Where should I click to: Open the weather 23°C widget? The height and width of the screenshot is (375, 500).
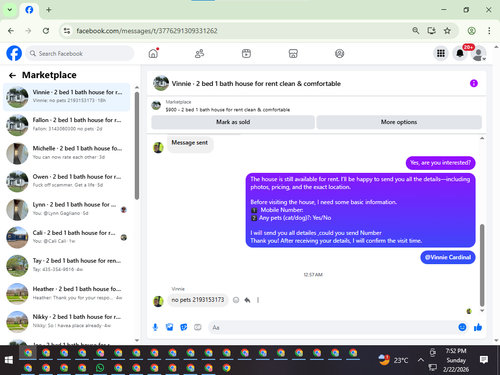pyautogui.click(x=393, y=360)
